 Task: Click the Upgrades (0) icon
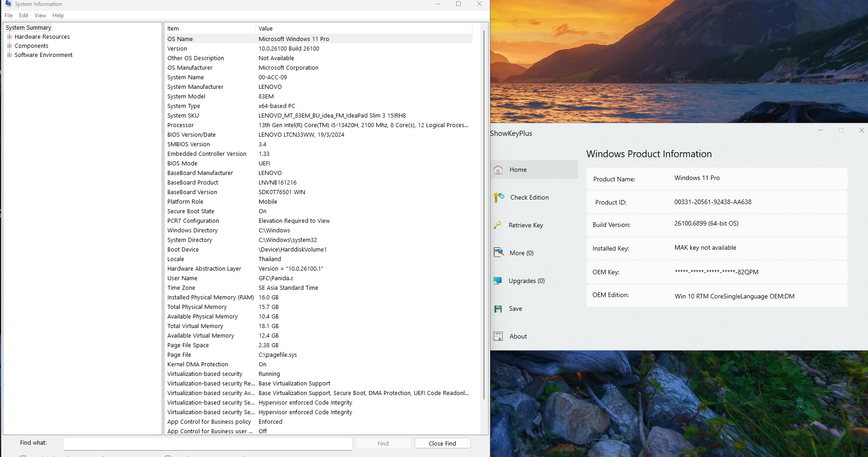[498, 281]
